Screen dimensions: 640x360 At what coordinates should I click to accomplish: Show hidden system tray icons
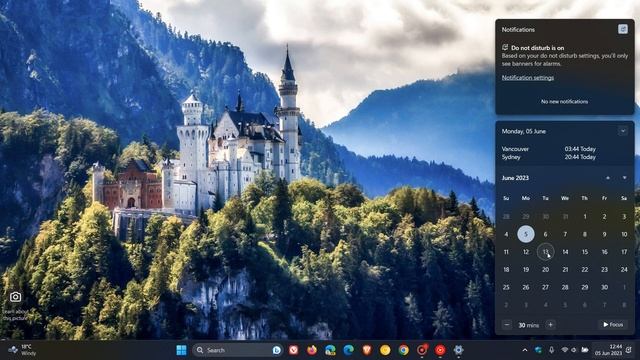pos(525,350)
